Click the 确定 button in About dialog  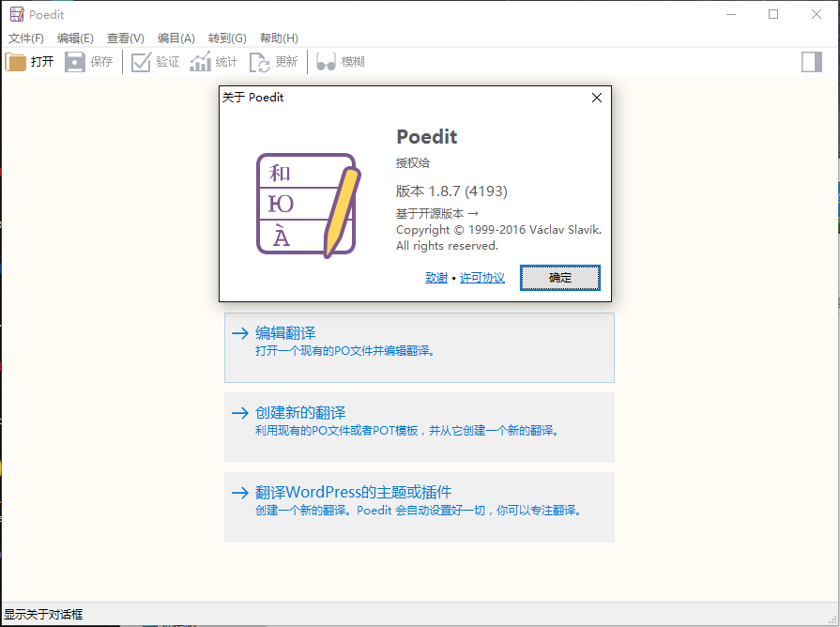[x=559, y=278]
